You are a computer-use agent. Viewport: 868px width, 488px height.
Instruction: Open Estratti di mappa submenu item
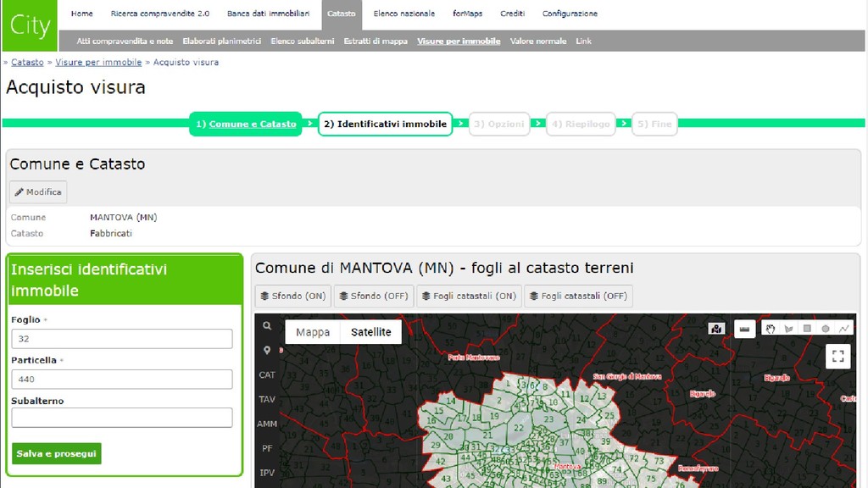(x=376, y=41)
